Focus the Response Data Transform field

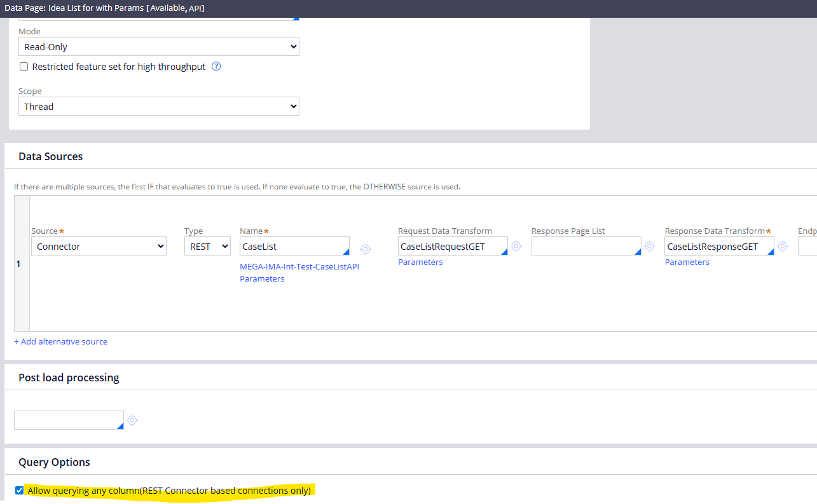point(720,246)
